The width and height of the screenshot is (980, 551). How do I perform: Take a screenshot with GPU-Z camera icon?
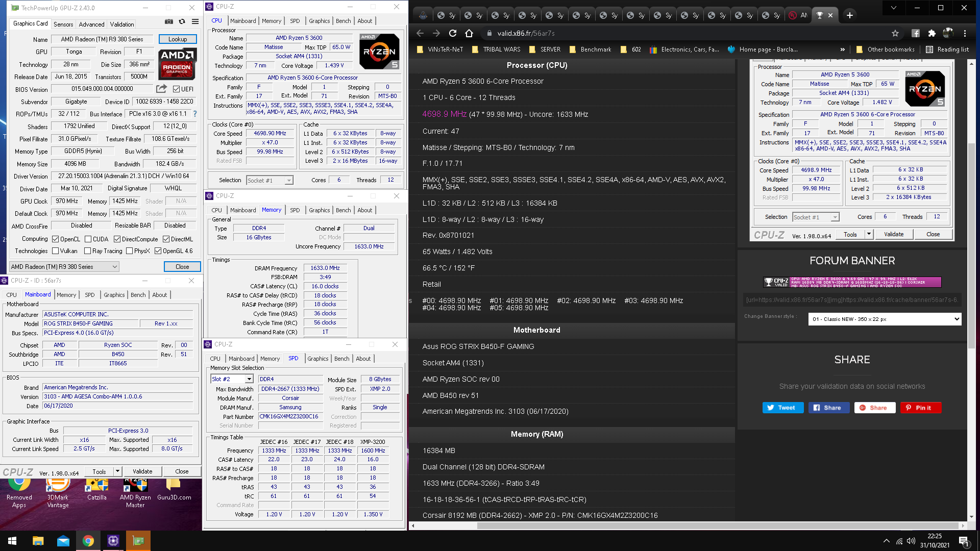click(169, 22)
